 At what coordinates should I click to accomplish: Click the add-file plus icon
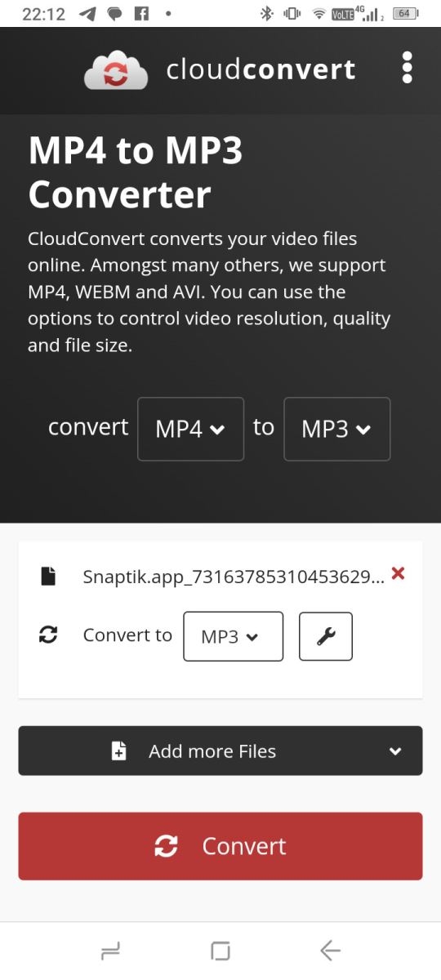point(119,751)
